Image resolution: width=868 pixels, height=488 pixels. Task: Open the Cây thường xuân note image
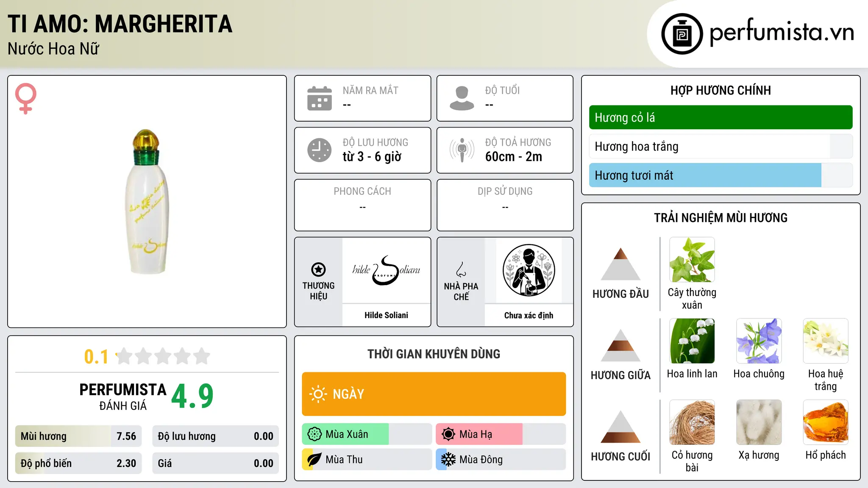(x=692, y=260)
